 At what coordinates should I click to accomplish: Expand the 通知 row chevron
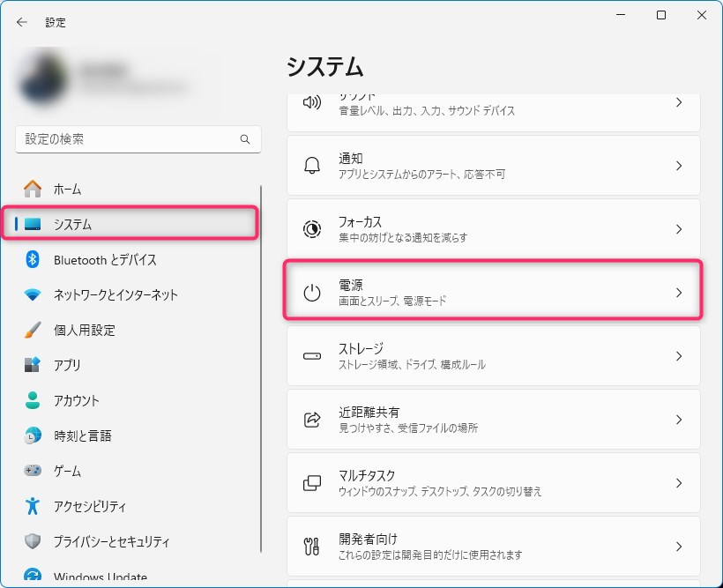(678, 166)
